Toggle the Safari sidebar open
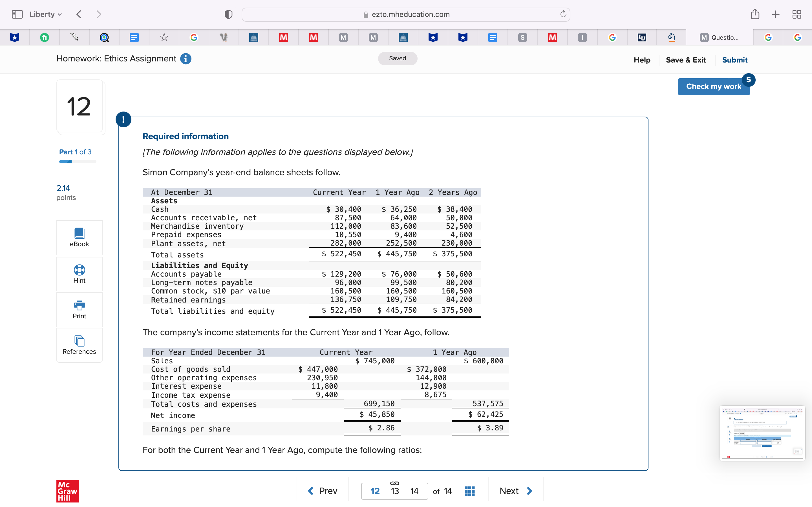Screen dimensions: 812x507 [17, 14]
